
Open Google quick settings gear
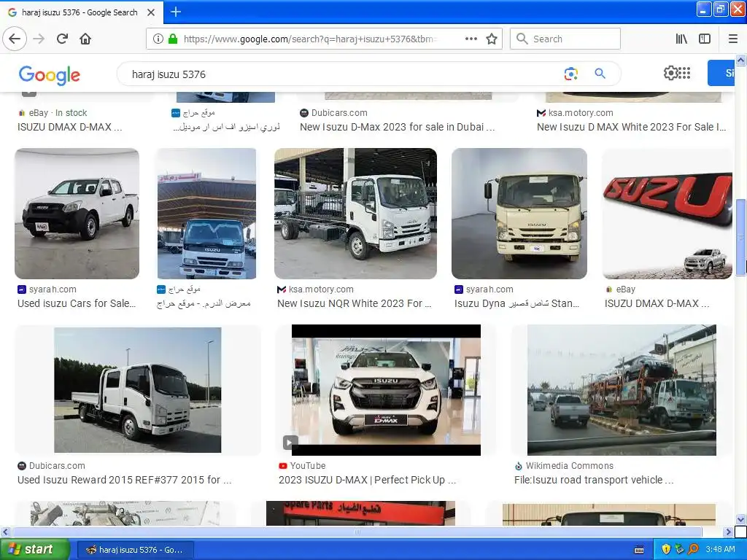click(x=670, y=73)
